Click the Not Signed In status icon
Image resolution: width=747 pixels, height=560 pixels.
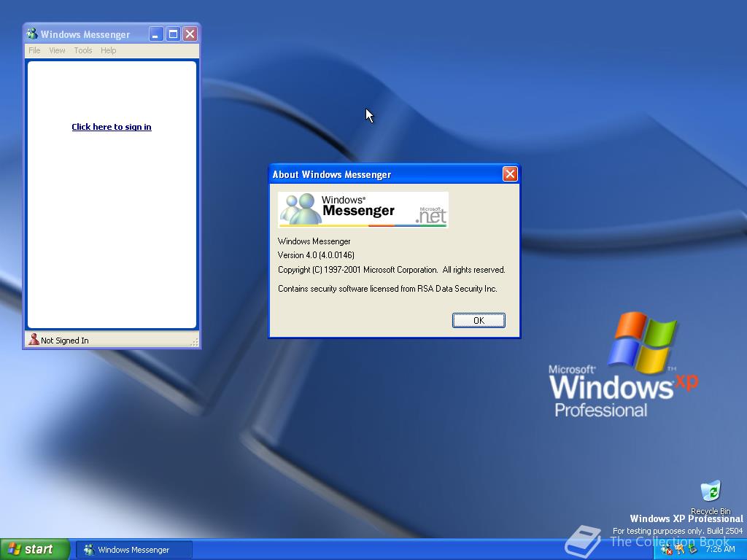[34, 340]
